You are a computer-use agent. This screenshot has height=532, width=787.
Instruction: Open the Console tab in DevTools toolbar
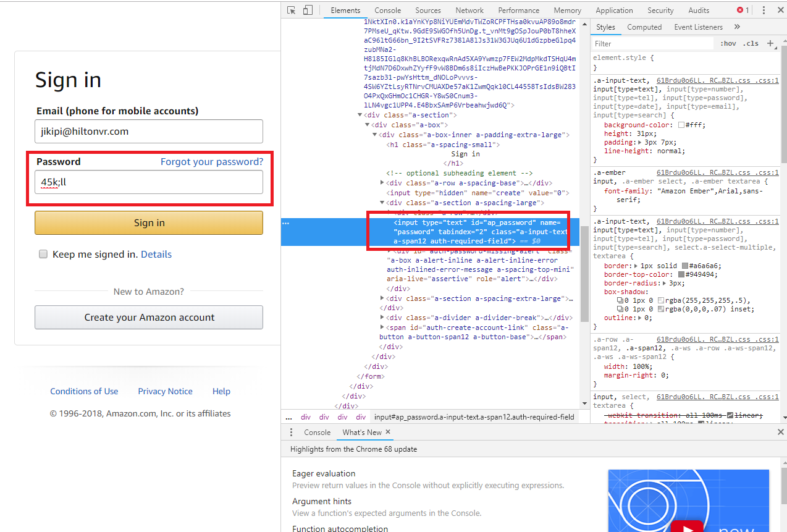388,10
